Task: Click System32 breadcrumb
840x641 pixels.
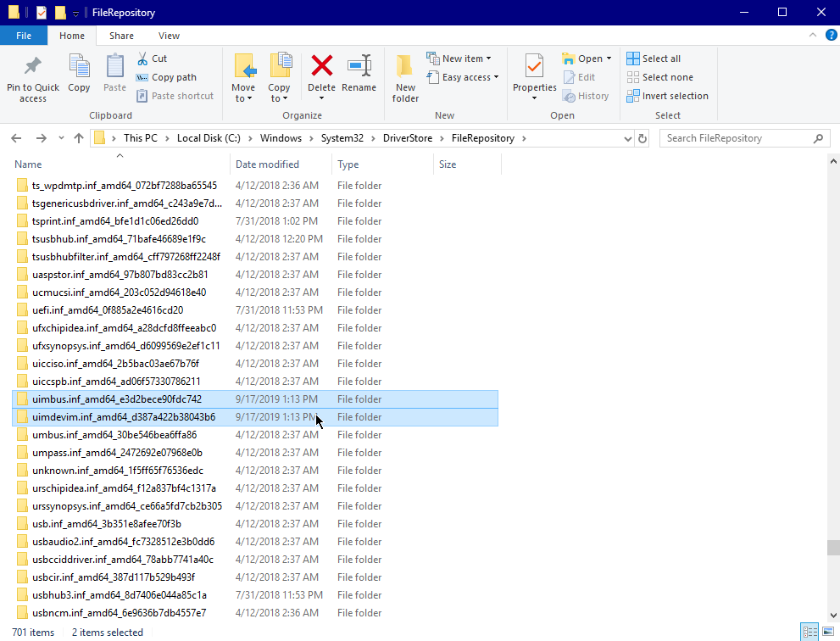Action: pyautogui.click(x=342, y=138)
